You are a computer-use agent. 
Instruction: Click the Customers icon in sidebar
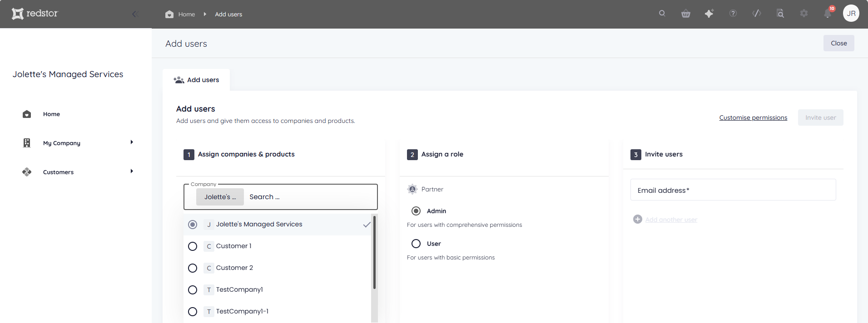coord(27,172)
